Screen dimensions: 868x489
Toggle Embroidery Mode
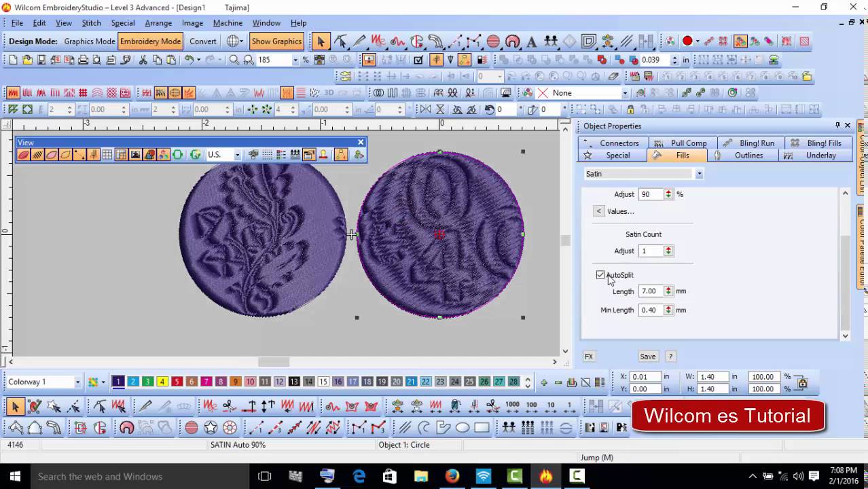pyautogui.click(x=150, y=41)
